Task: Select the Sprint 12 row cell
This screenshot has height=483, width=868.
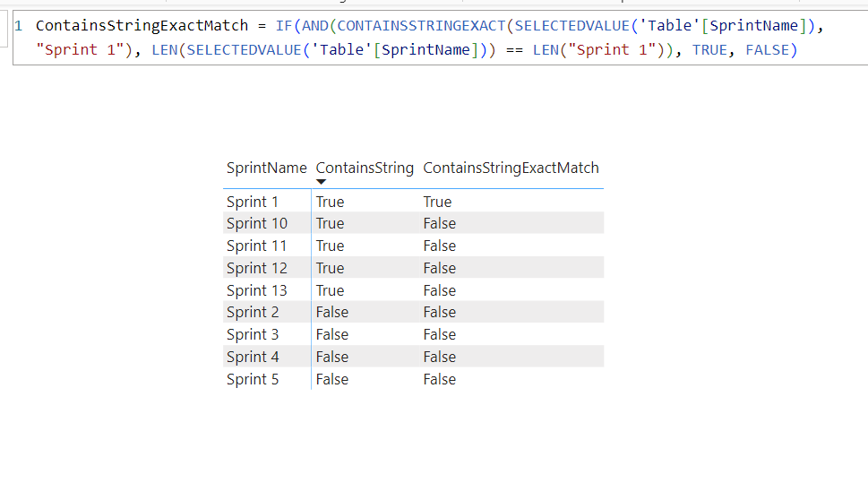Action: (x=257, y=268)
